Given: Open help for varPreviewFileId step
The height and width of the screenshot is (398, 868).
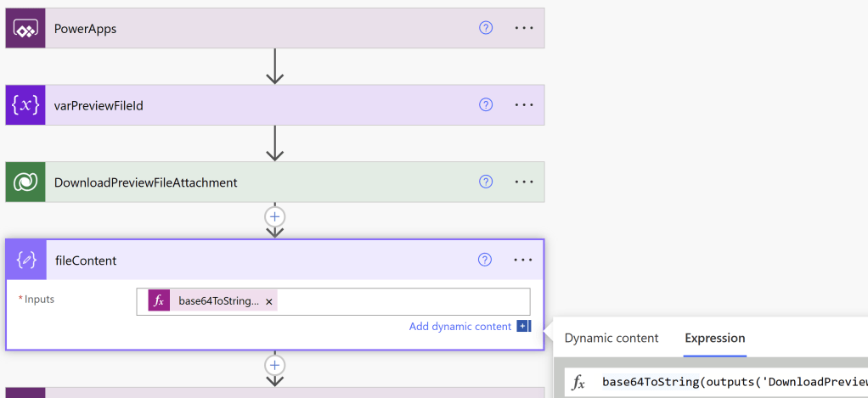Looking at the screenshot, I should pos(486,105).
